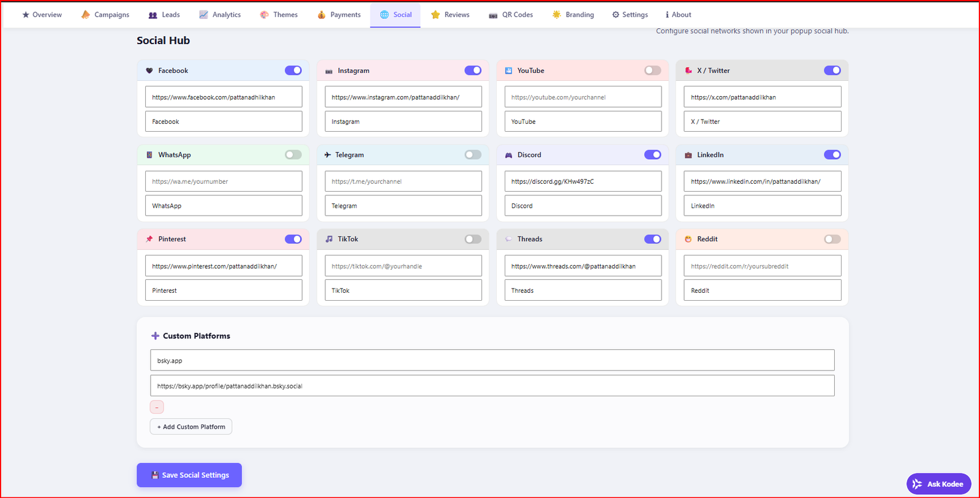Click the bsky.app profile URL field
Image resolution: width=980 pixels, height=498 pixels.
(492, 386)
